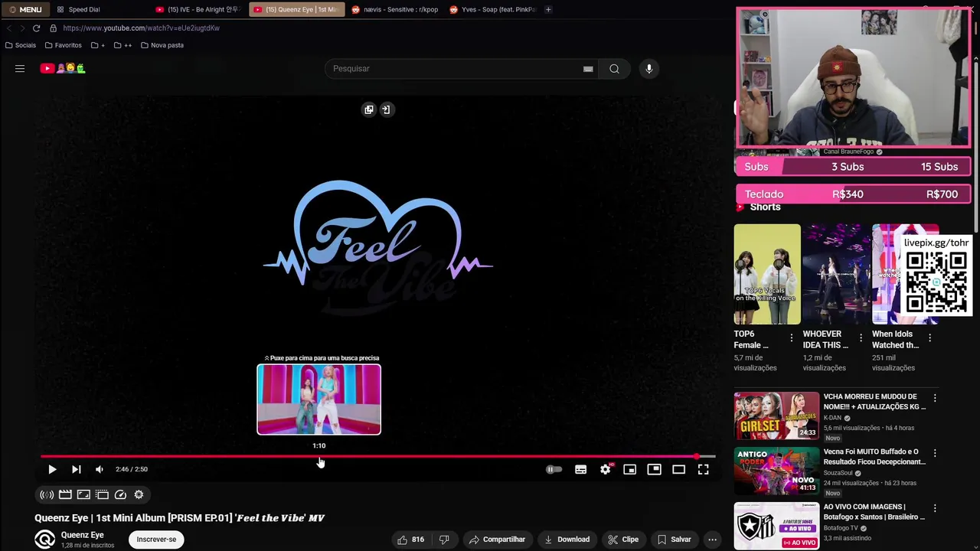Activate miniplayer mode
The image size is (980, 551).
point(629,469)
